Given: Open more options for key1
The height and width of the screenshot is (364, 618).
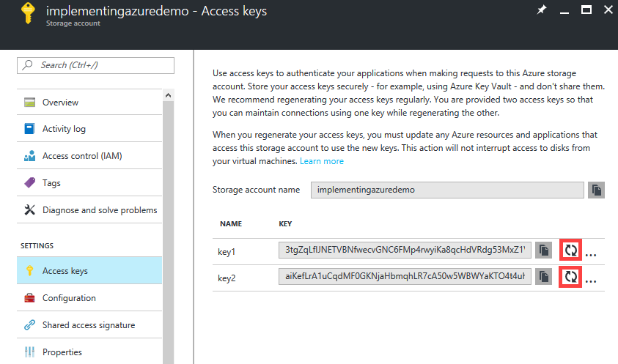Looking at the screenshot, I should 591,253.
